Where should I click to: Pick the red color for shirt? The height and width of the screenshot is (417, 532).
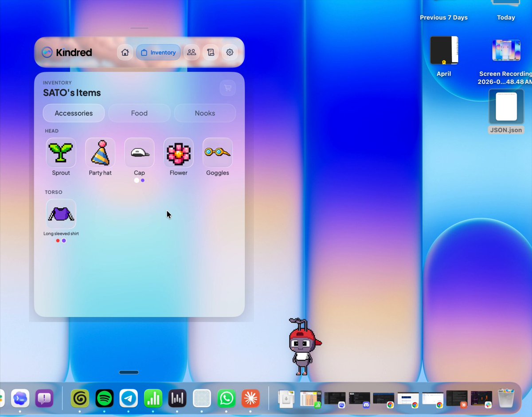58,241
